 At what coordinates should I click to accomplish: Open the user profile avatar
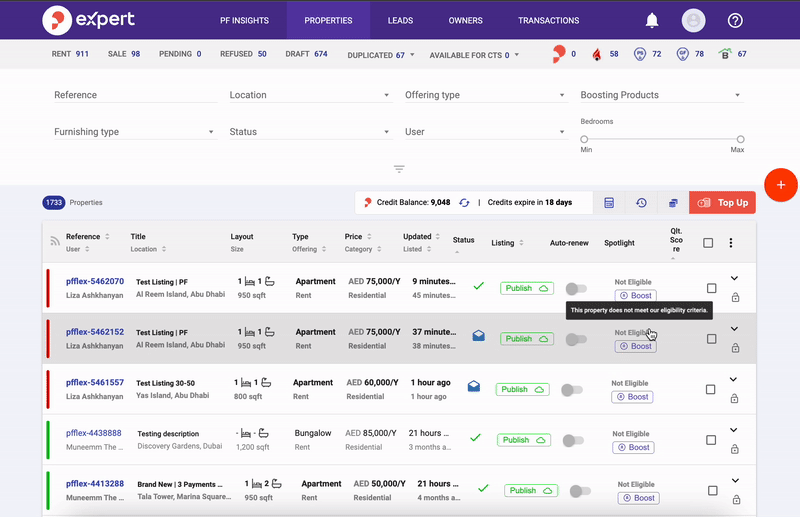point(693,20)
